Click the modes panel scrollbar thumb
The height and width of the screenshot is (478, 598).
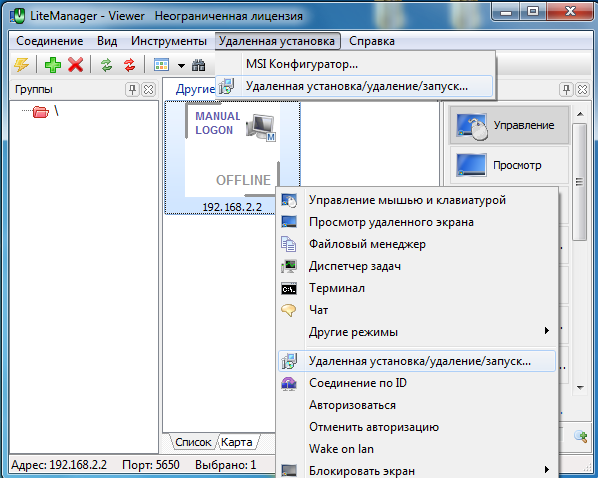580,182
